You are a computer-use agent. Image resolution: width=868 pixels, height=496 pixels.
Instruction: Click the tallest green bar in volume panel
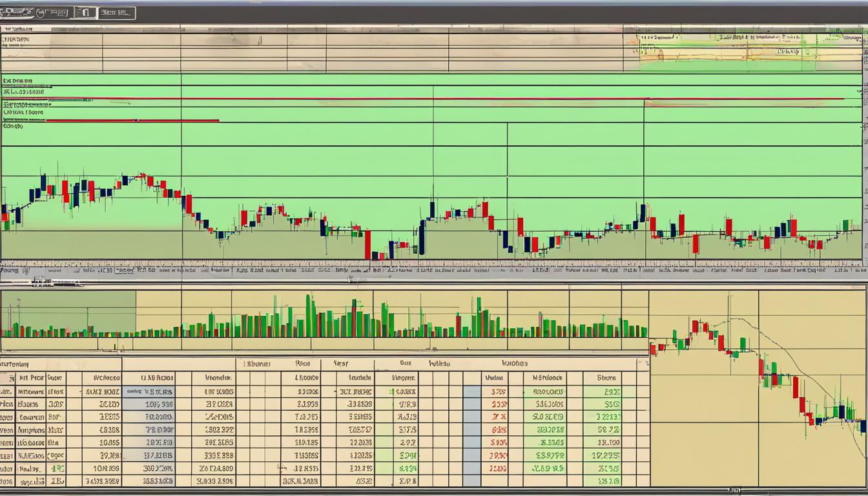click(309, 315)
